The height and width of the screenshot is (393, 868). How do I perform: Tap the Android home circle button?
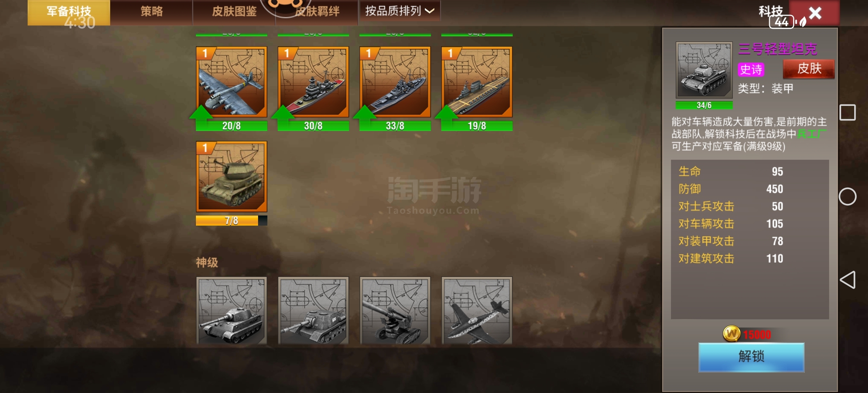[848, 196]
